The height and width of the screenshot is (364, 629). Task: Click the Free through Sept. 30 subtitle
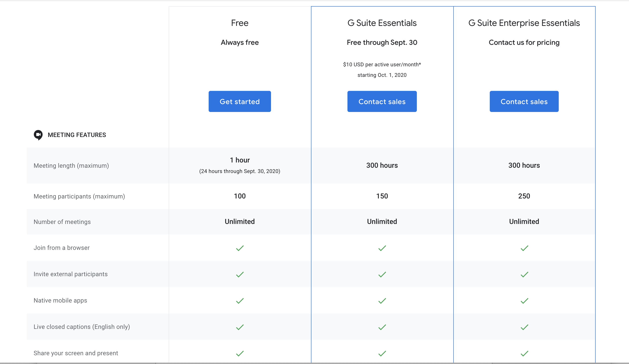tap(382, 42)
